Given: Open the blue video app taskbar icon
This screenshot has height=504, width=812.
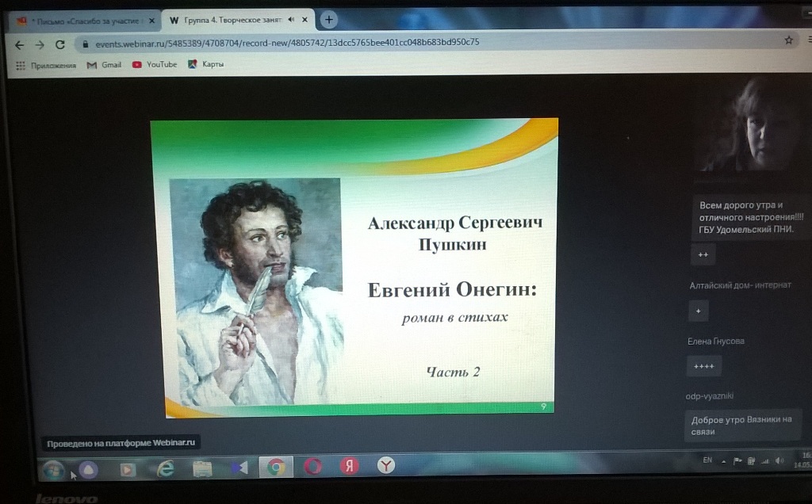Looking at the screenshot, I should pyautogui.click(x=239, y=468).
